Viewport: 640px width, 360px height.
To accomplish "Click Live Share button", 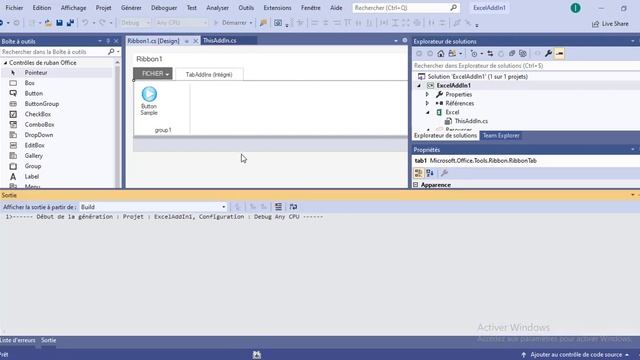I will pyautogui.click(x=610, y=24).
